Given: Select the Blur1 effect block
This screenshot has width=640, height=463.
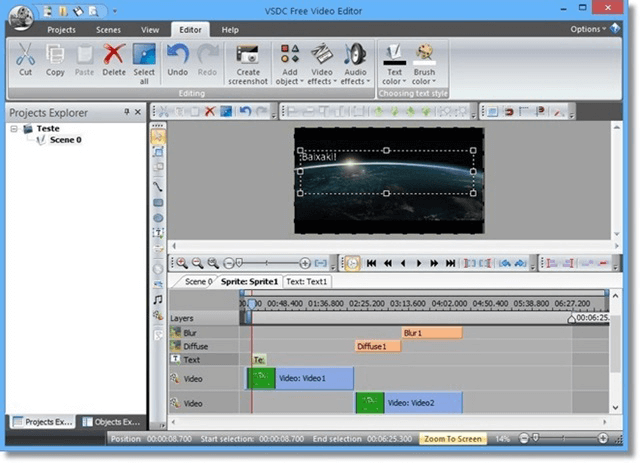Looking at the screenshot, I should (432, 332).
